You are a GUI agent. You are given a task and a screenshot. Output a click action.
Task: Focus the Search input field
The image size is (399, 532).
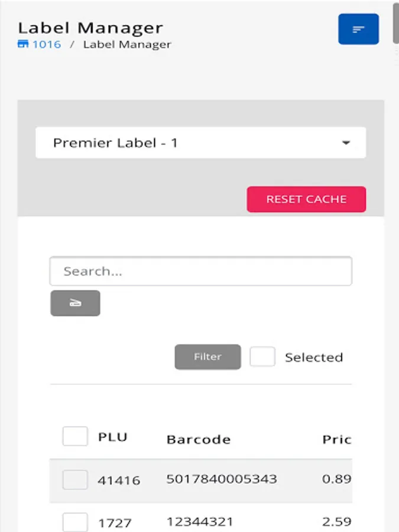200,271
